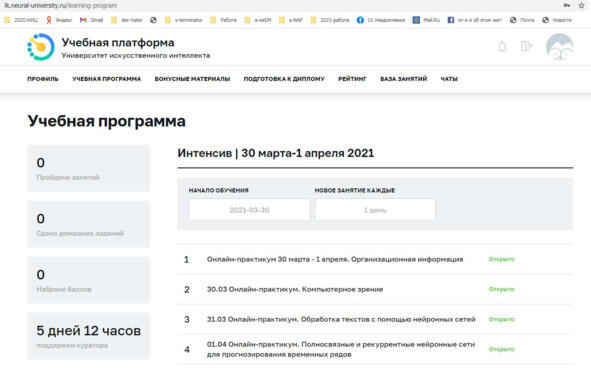
Task: Open the 2021-работа bookmarks folder
Action: click(x=330, y=20)
